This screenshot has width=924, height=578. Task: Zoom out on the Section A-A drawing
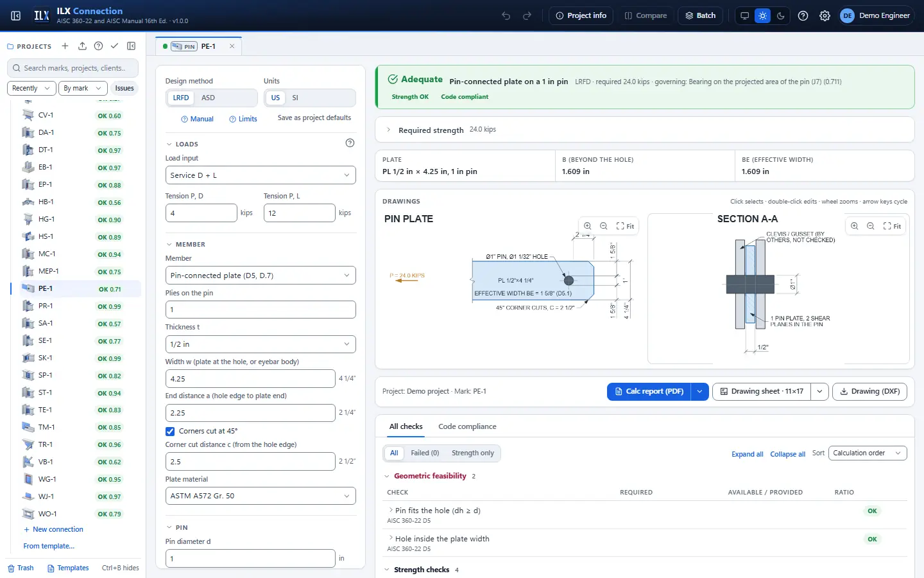click(x=871, y=226)
